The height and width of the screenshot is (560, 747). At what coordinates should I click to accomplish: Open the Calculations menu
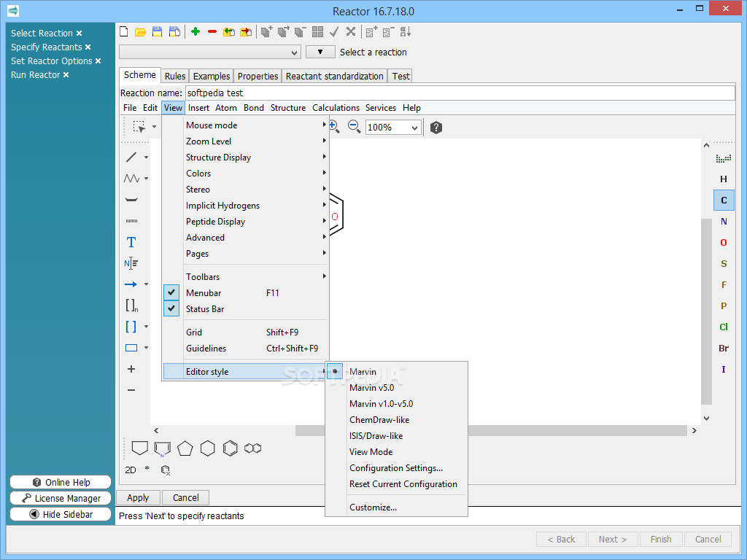pos(336,108)
